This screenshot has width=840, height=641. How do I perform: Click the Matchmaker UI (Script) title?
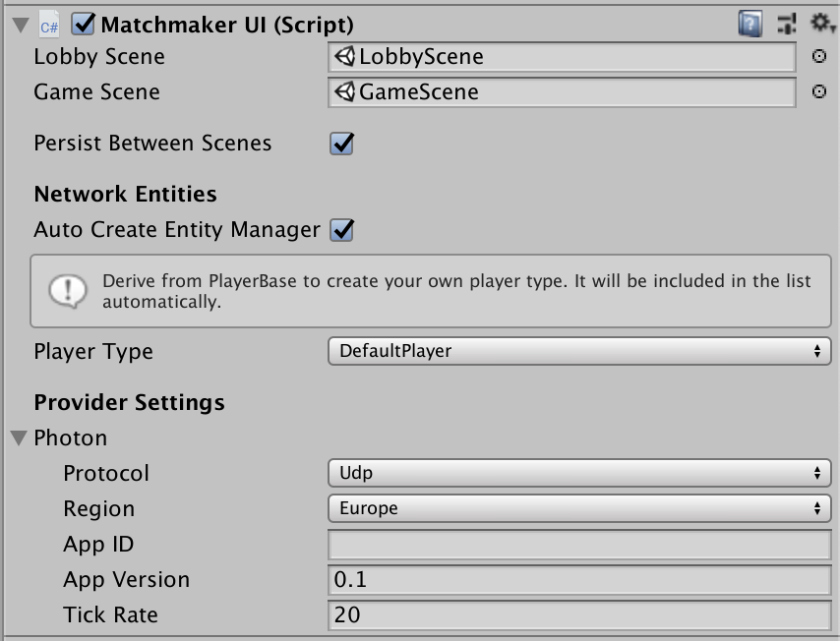227,26
